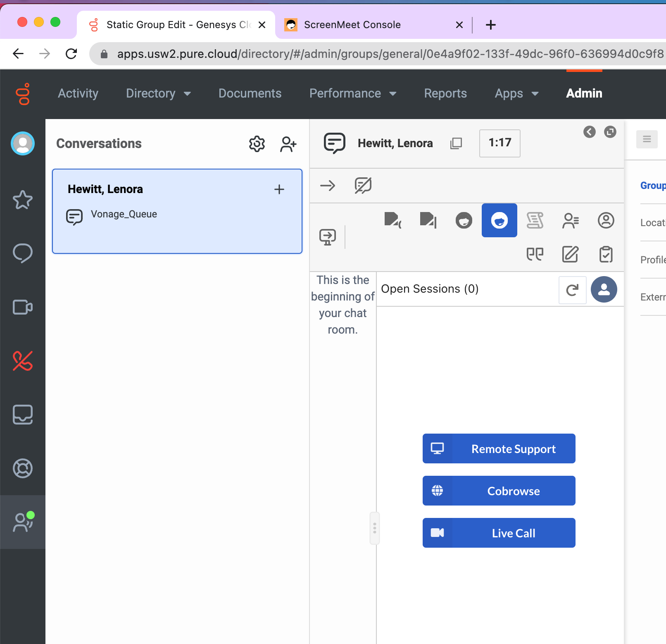The width and height of the screenshot is (666, 644).
Task: Select the active blue ScreenMeet icon
Action: 499,220
